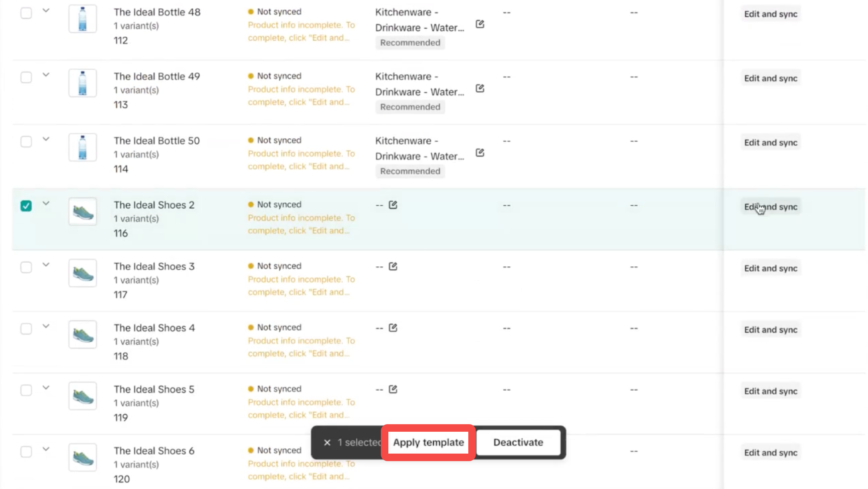Screen dimensions: 868x489
Task: Expand variants of The Ideal Bottle 50
Action: (46, 139)
